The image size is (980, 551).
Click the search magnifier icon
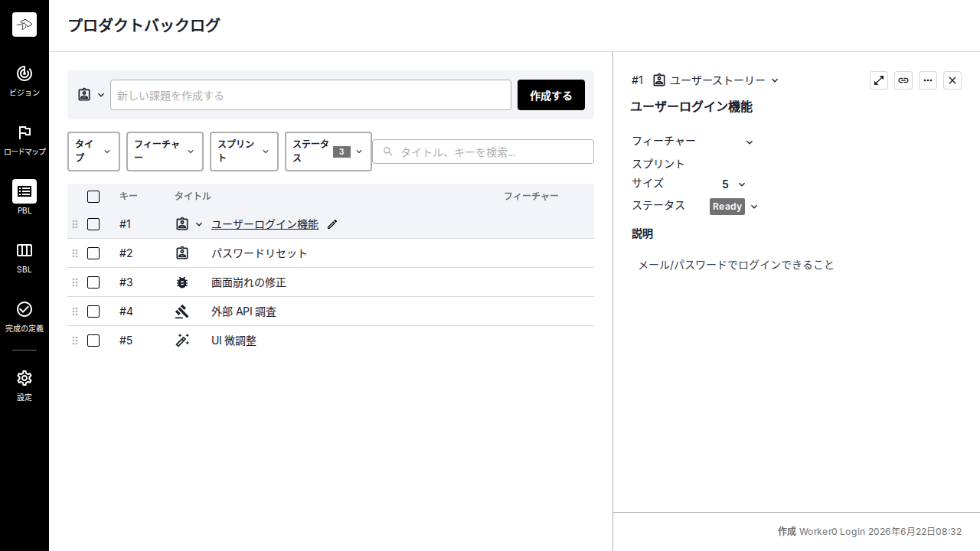(x=388, y=152)
